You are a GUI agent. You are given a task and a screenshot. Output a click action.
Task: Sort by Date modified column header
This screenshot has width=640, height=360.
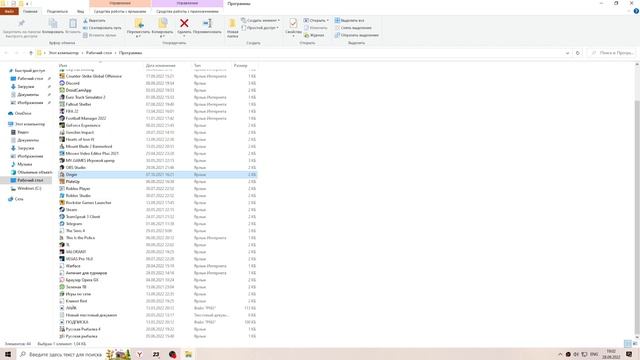[x=160, y=65]
